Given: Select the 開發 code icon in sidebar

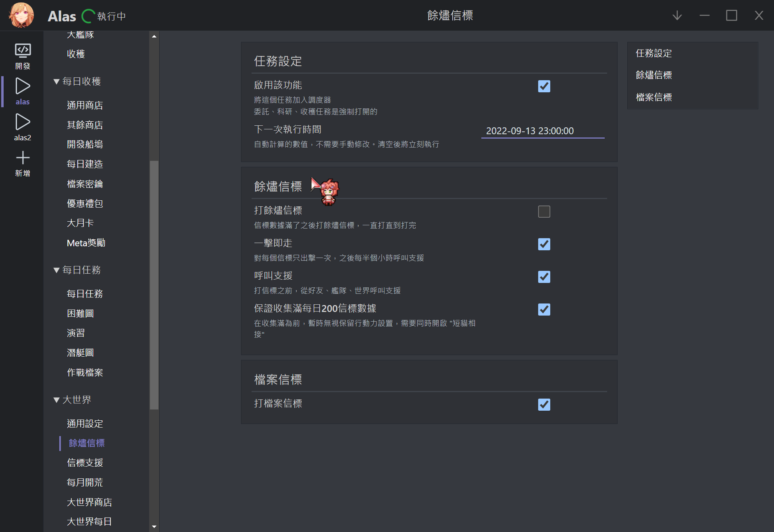Looking at the screenshot, I should click(x=23, y=52).
